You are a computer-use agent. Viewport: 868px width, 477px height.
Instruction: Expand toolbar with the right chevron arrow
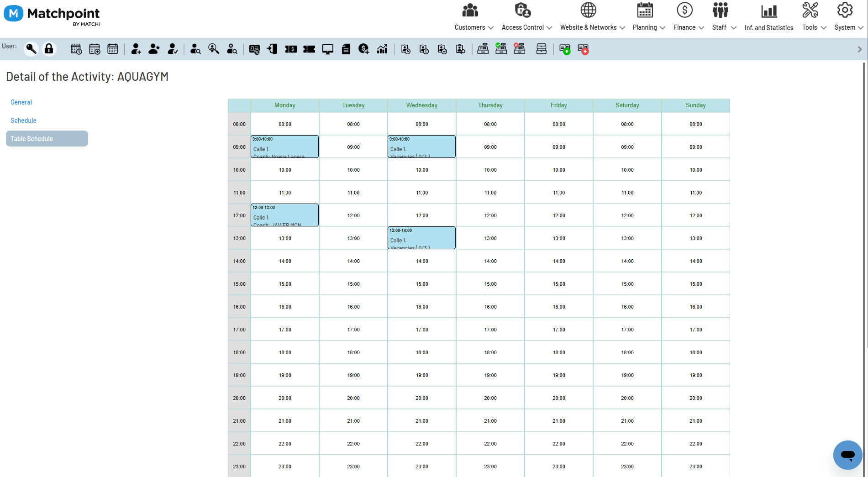[860, 49]
